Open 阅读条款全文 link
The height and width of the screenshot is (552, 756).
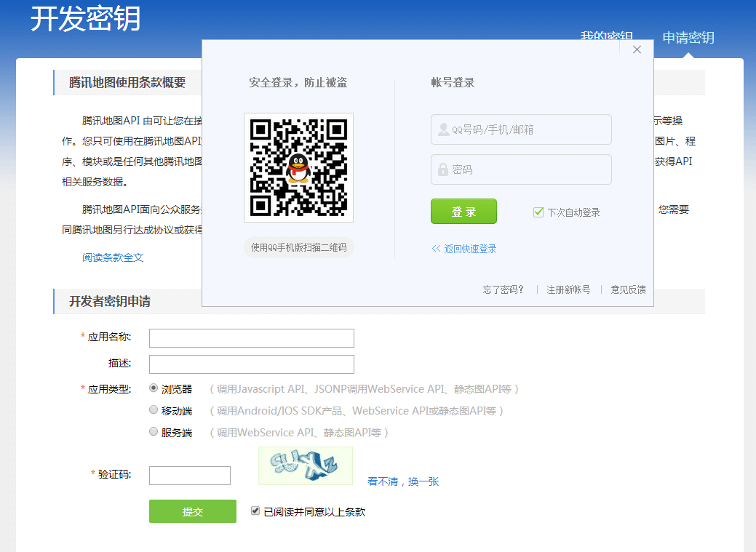[113, 257]
